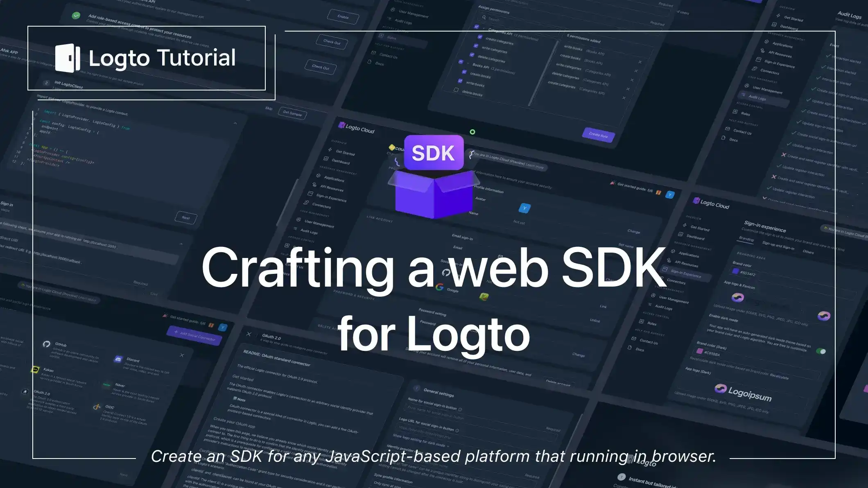Open the Show logo setting for dark mode dropdown
Viewport: 868px width, 488px height.
click(x=448, y=446)
